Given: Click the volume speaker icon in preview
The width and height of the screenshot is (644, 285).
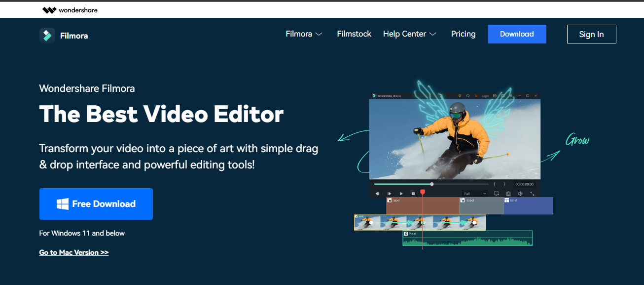Looking at the screenshot, I should click(520, 194).
